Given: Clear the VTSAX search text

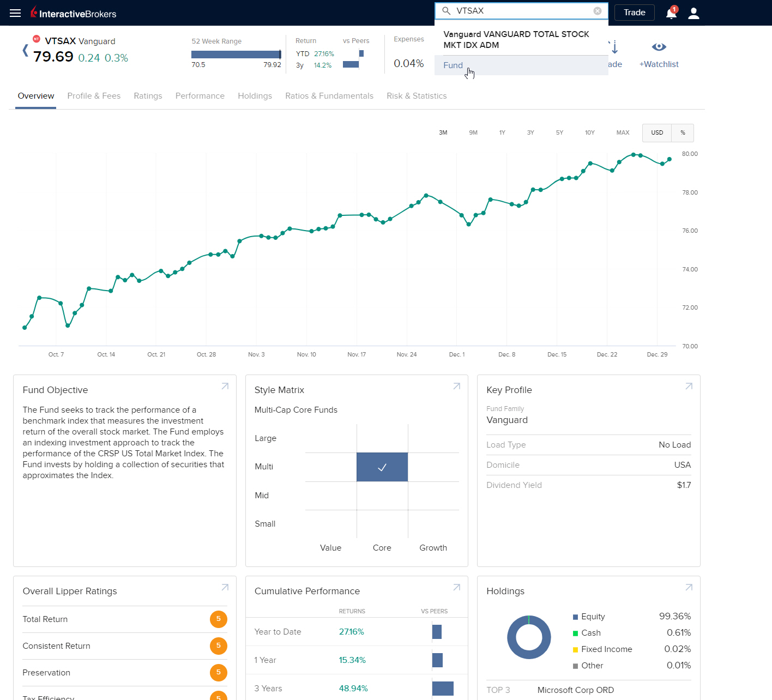Looking at the screenshot, I should click(598, 11).
